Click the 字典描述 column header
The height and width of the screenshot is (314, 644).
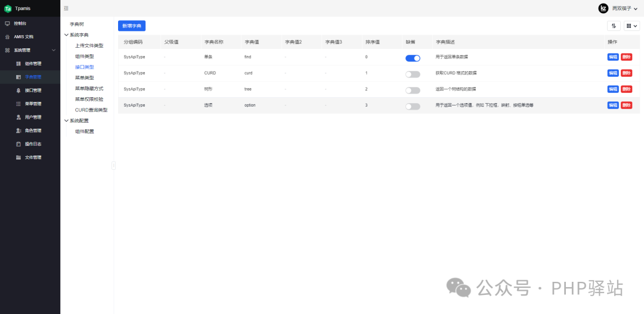(x=445, y=42)
